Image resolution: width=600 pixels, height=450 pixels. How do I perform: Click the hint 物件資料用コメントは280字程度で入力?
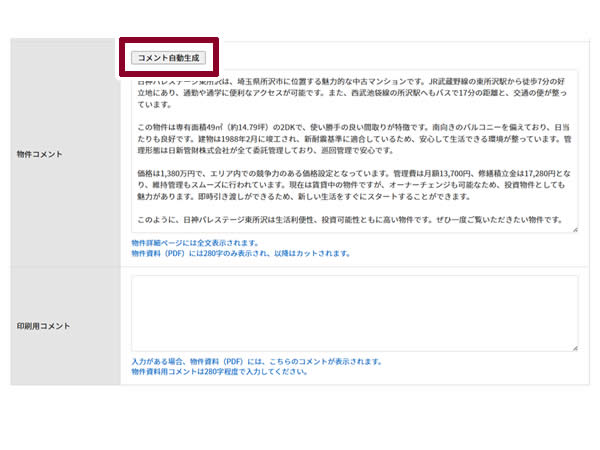point(219,371)
